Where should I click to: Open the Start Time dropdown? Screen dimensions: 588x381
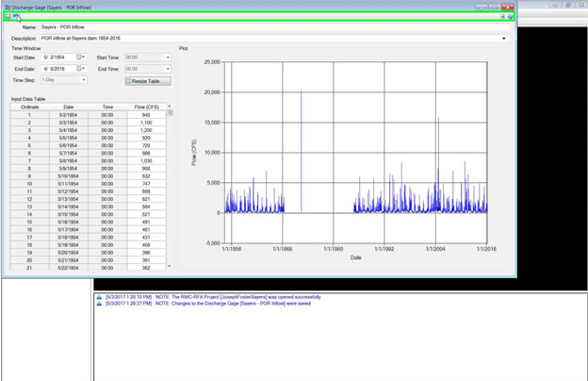167,58
